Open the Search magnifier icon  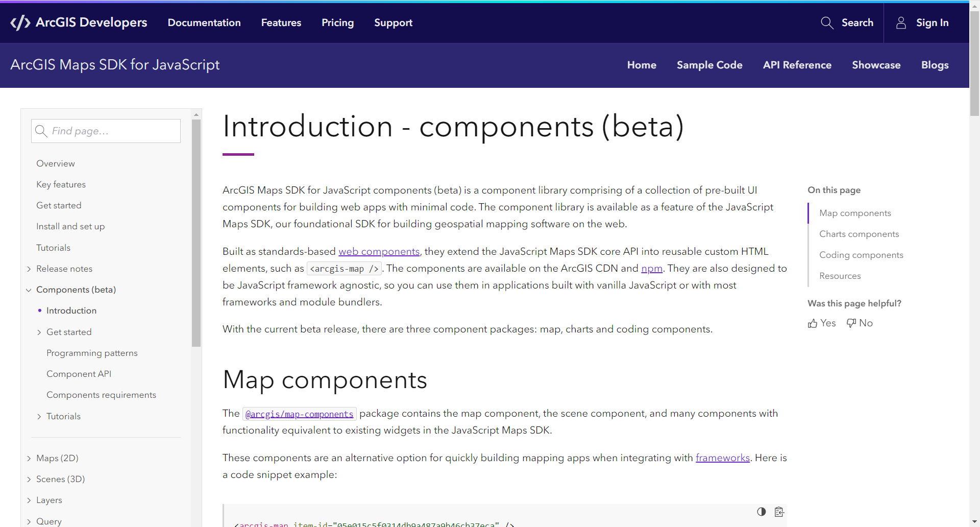(x=827, y=22)
